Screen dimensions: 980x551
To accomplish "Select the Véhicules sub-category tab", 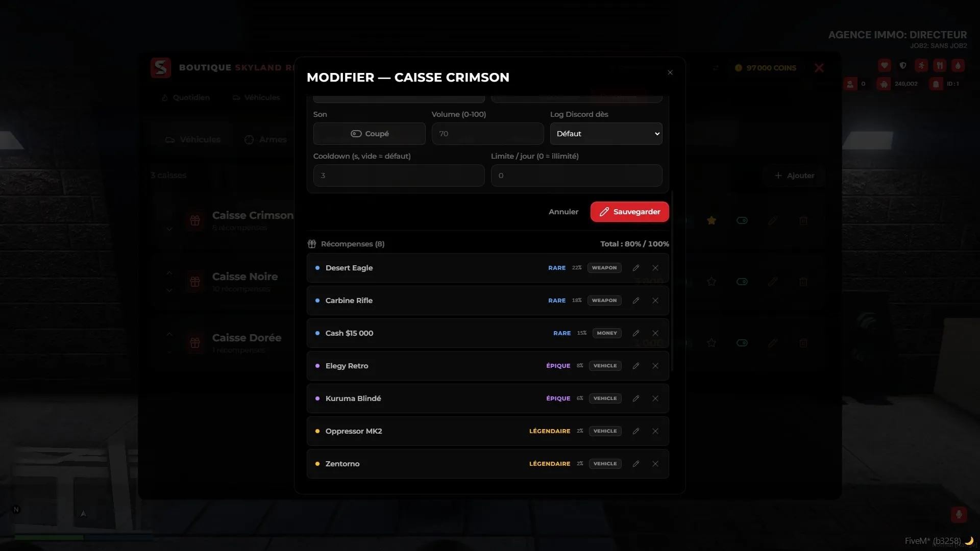I will click(x=193, y=139).
